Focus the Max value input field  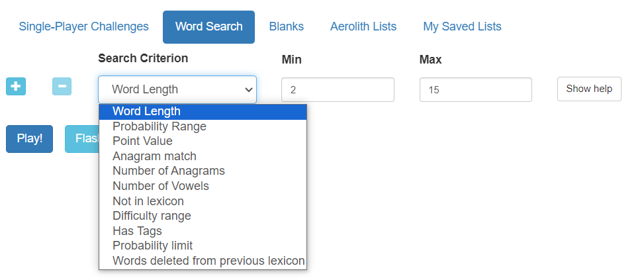475,90
